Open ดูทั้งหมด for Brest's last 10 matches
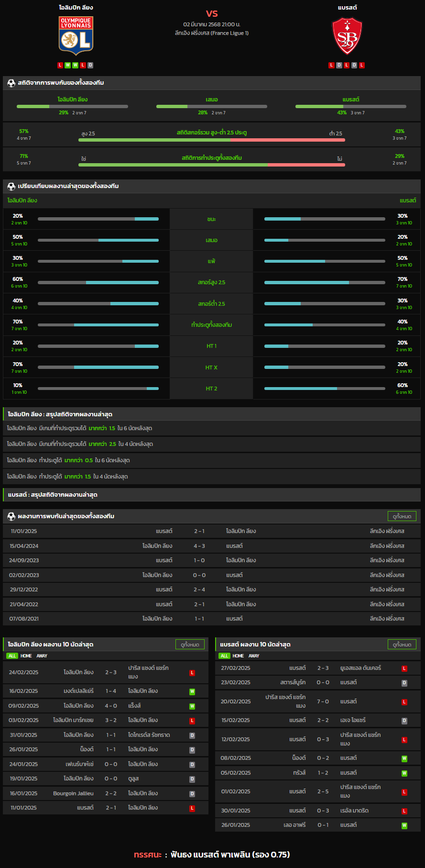Image resolution: width=425 pixels, height=868 pixels. 402,645
